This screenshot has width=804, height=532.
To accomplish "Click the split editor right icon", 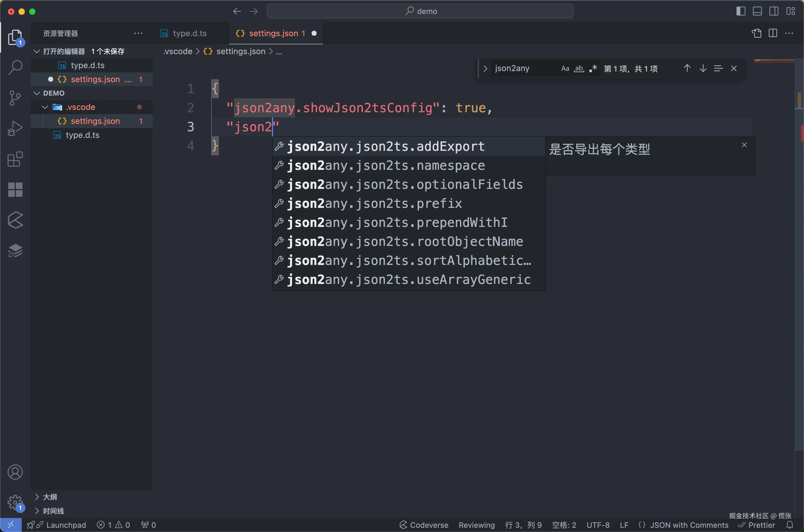I will click(x=773, y=33).
